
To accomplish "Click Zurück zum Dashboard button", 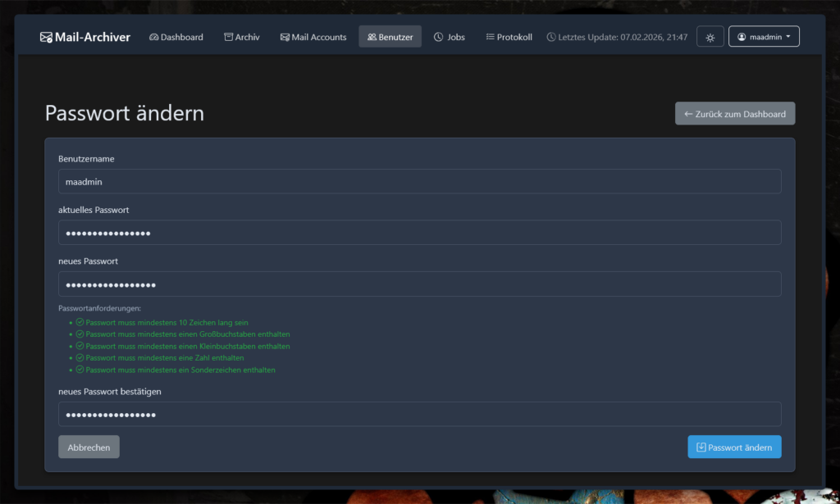I will (734, 114).
